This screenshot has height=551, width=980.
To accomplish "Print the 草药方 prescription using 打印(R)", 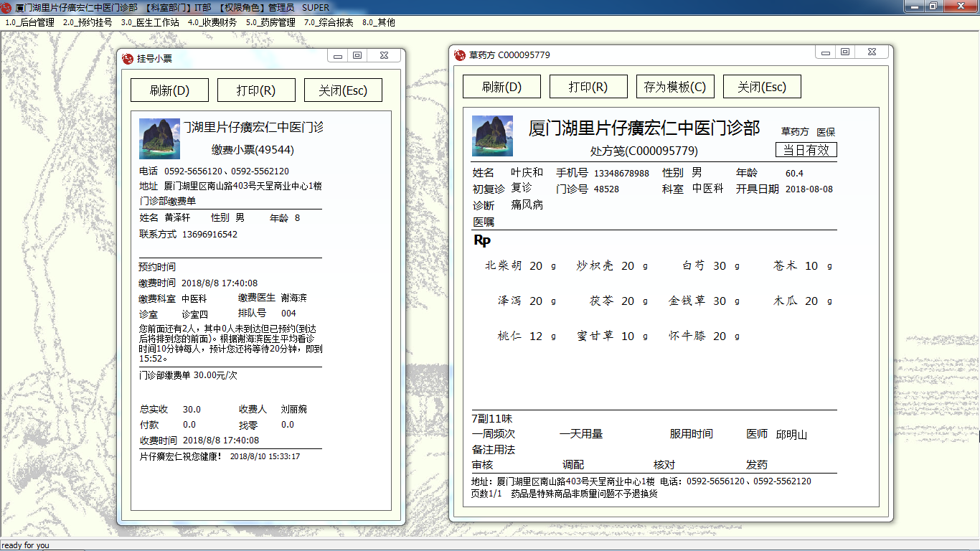I will pyautogui.click(x=588, y=87).
